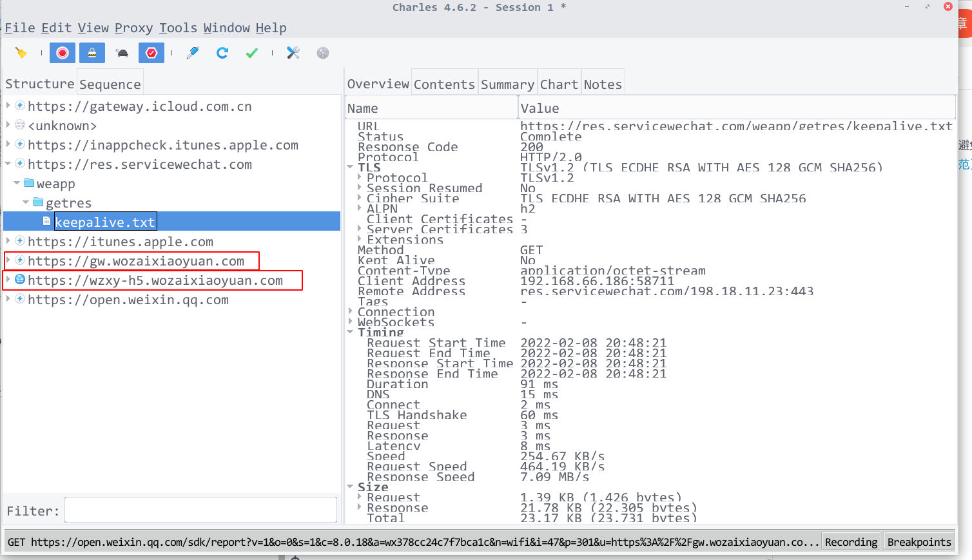Expand the Size Request row

click(x=360, y=497)
